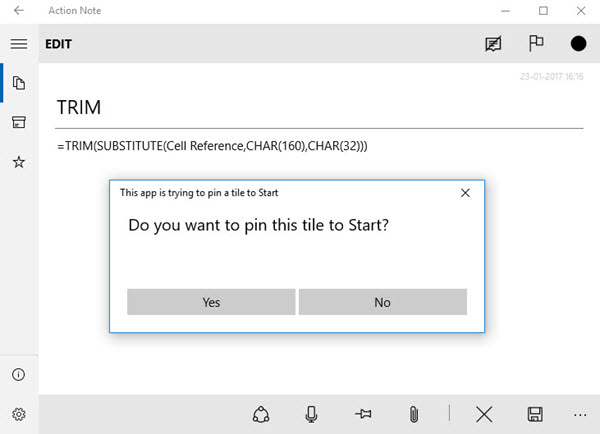Viewport: 600px width, 434px height.
Task: Open the notes list sidebar icon
Action: (x=19, y=83)
